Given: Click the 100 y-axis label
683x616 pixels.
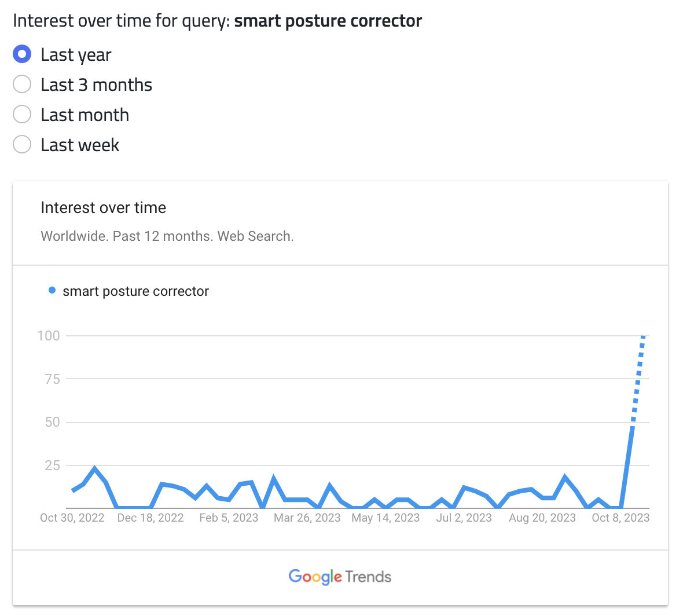Looking at the screenshot, I should pyautogui.click(x=49, y=335).
